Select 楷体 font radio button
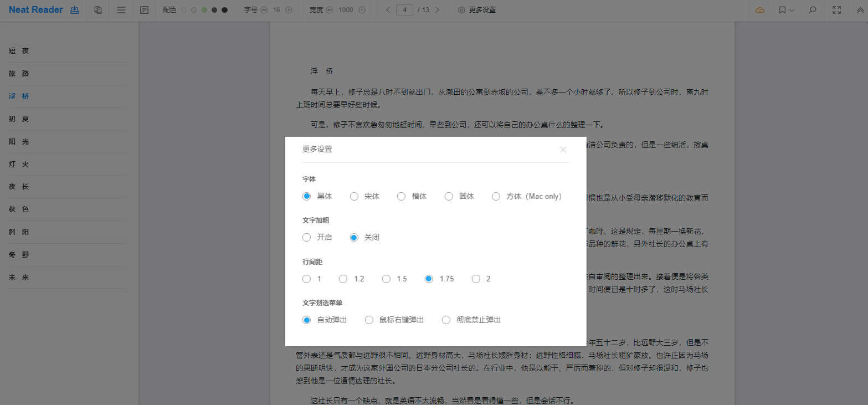 [x=402, y=196]
